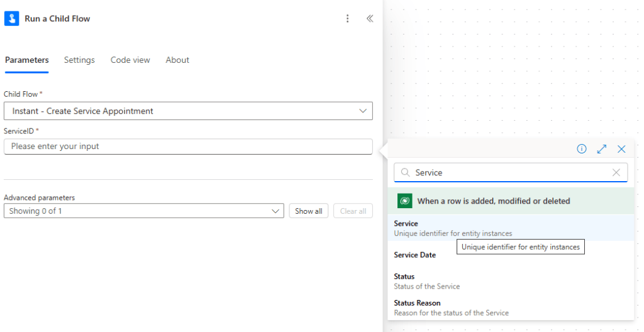Switch to the Settings tab

[x=79, y=60]
